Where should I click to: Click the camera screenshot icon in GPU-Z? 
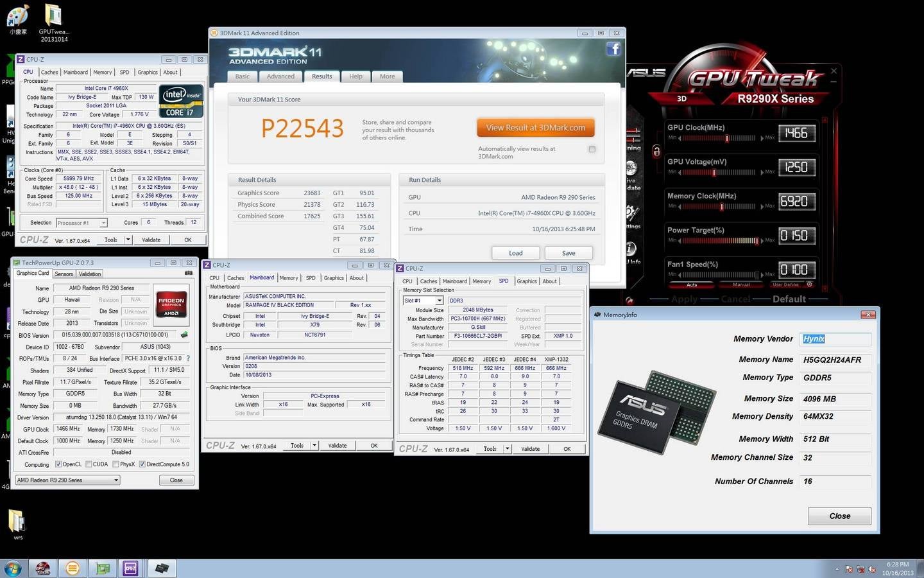tap(188, 274)
